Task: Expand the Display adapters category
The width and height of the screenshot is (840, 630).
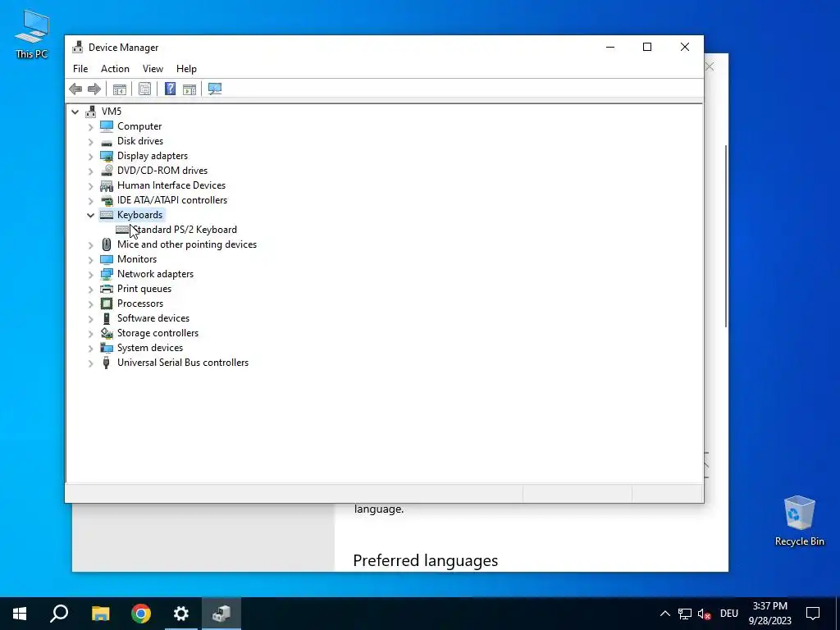Action: pyautogui.click(x=90, y=156)
